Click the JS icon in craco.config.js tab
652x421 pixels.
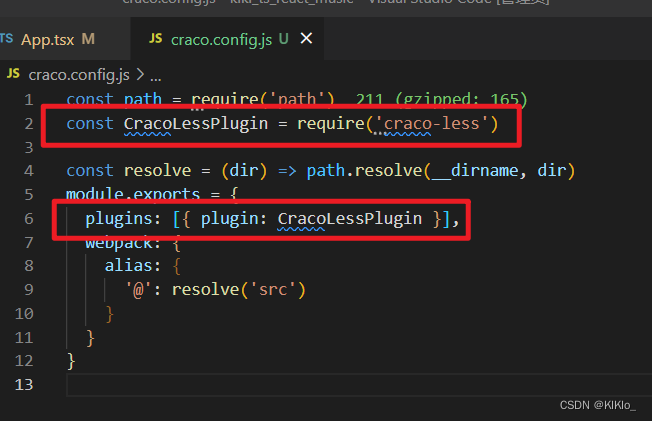pyautogui.click(x=156, y=39)
